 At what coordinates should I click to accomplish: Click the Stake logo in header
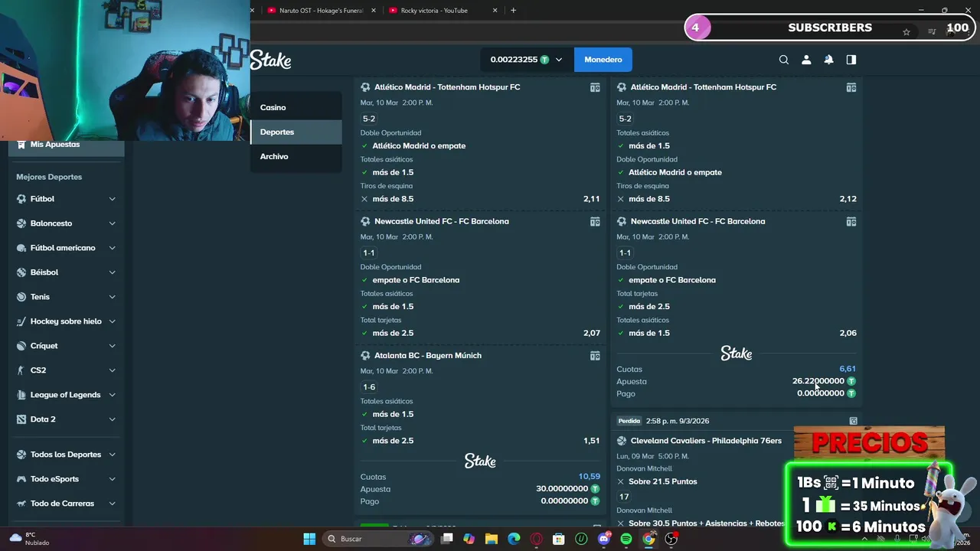tap(270, 60)
